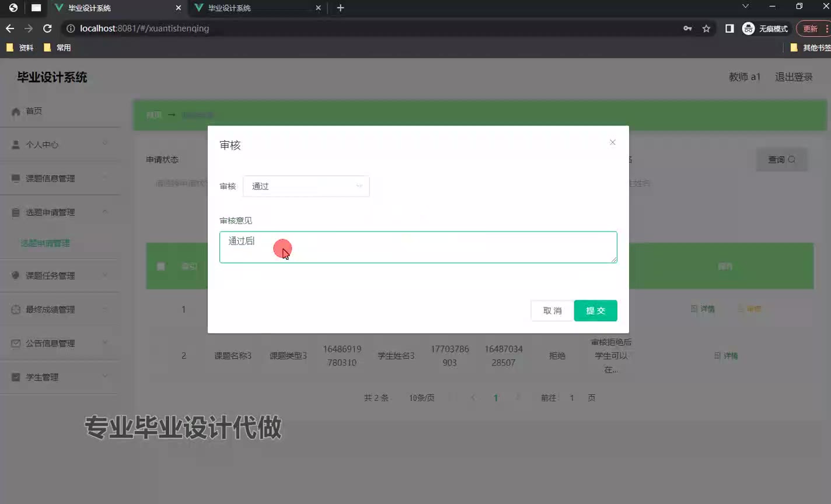Select the 选题申请管理 submenu item
Image resolution: width=831 pixels, height=504 pixels.
click(x=46, y=243)
